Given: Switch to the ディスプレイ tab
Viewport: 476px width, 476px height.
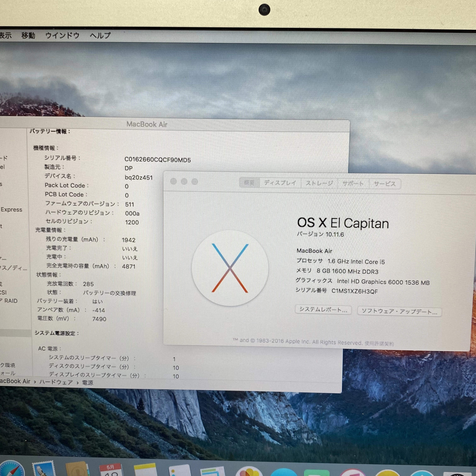Looking at the screenshot, I should [x=280, y=183].
